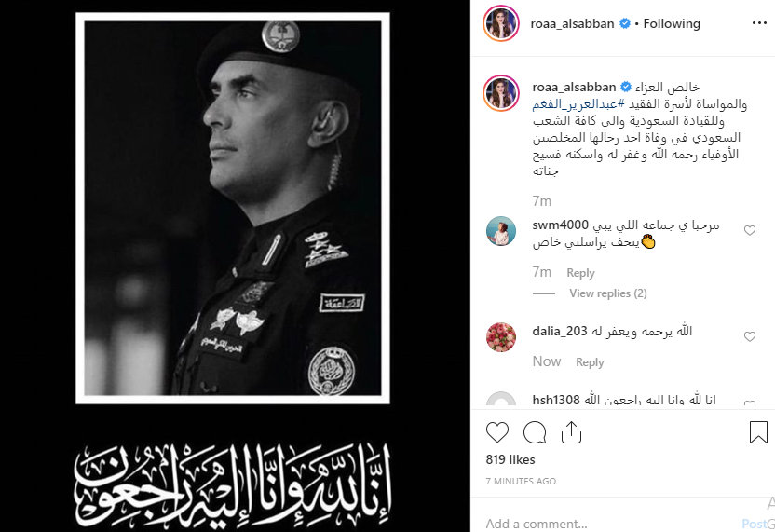Open the comment bubble icon
The height and width of the screenshot is (532, 775).
pyautogui.click(x=535, y=432)
